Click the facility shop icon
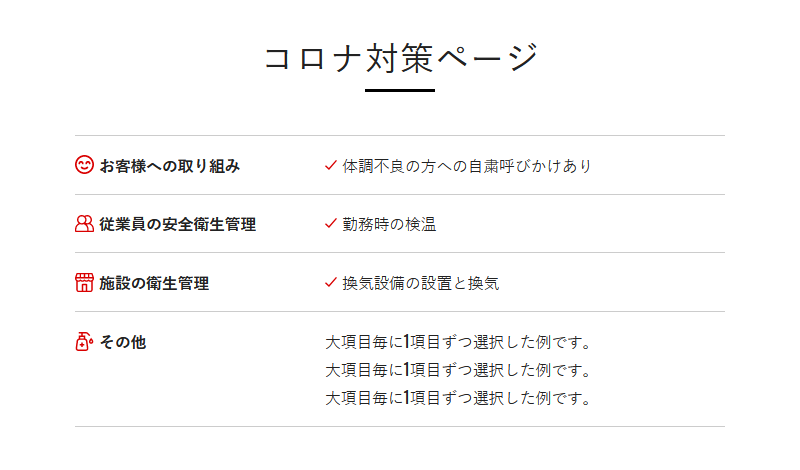 tap(84, 283)
